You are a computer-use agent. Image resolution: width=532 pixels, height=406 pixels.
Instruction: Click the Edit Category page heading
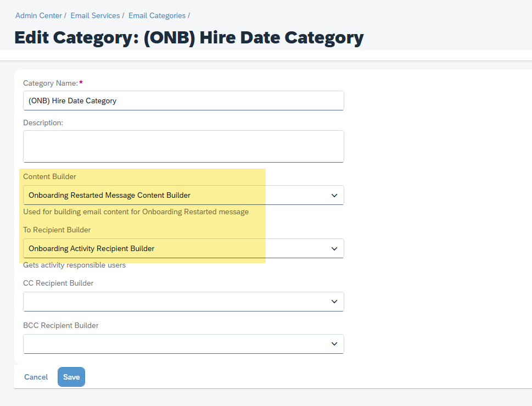[189, 37]
